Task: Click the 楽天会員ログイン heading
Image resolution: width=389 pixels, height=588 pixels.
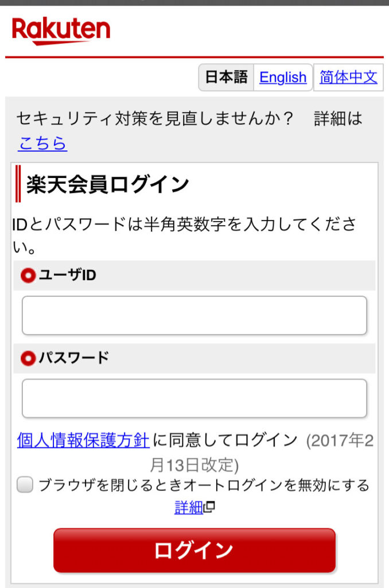Action: (x=108, y=184)
